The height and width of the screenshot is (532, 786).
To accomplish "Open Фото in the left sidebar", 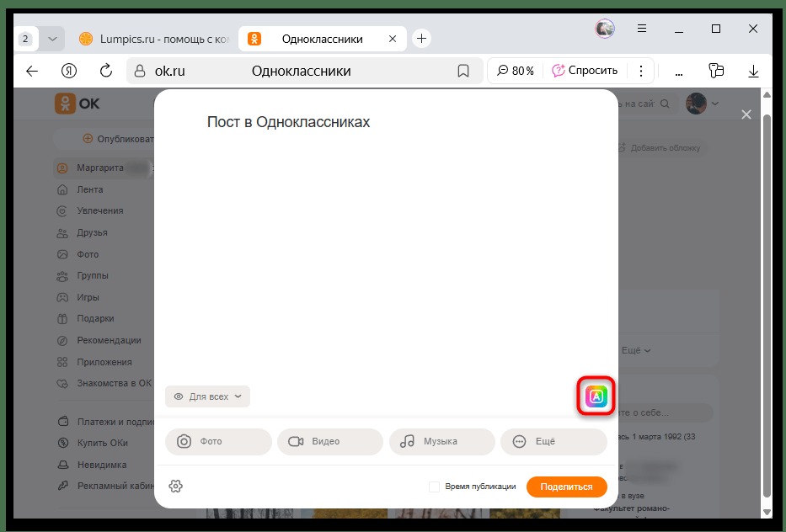I will [x=88, y=254].
